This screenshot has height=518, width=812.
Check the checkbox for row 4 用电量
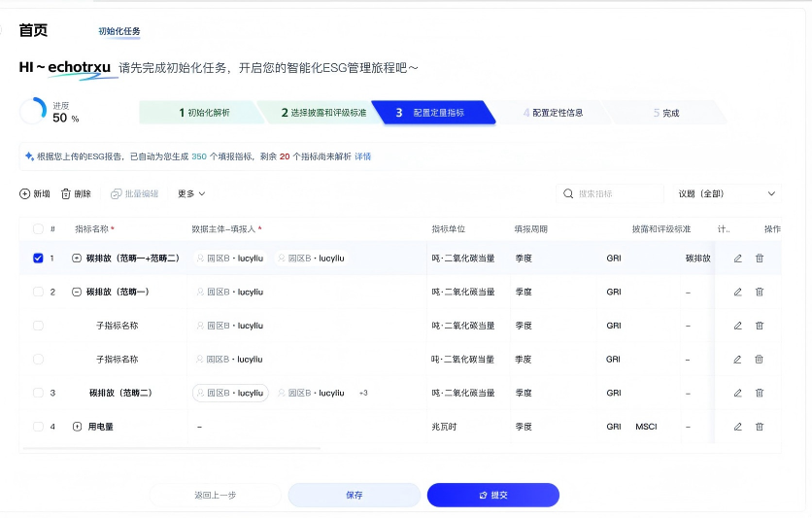pyautogui.click(x=38, y=427)
